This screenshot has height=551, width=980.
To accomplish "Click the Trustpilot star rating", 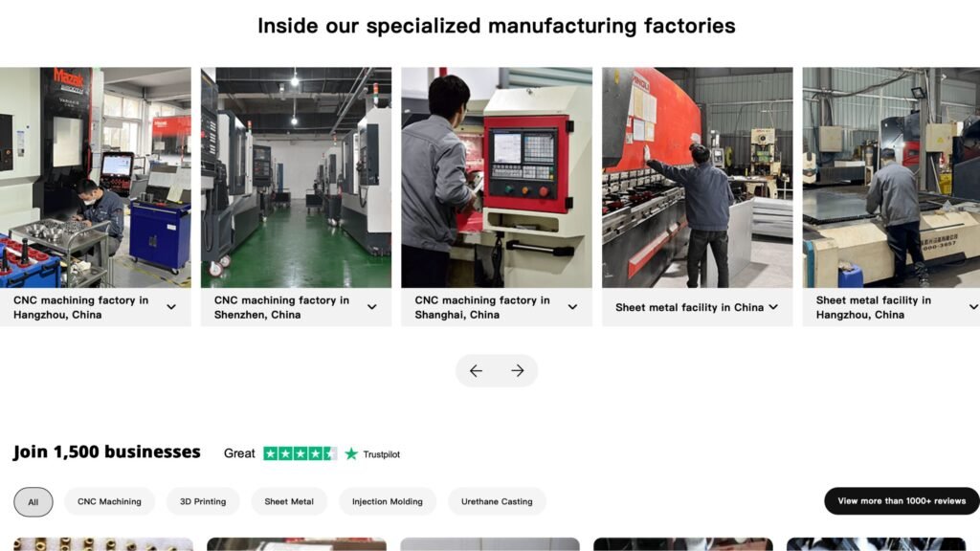I will (300, 453).
